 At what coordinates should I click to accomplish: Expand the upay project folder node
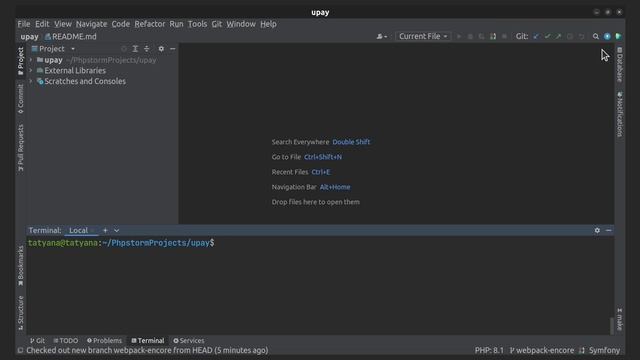tap(31, 60)
